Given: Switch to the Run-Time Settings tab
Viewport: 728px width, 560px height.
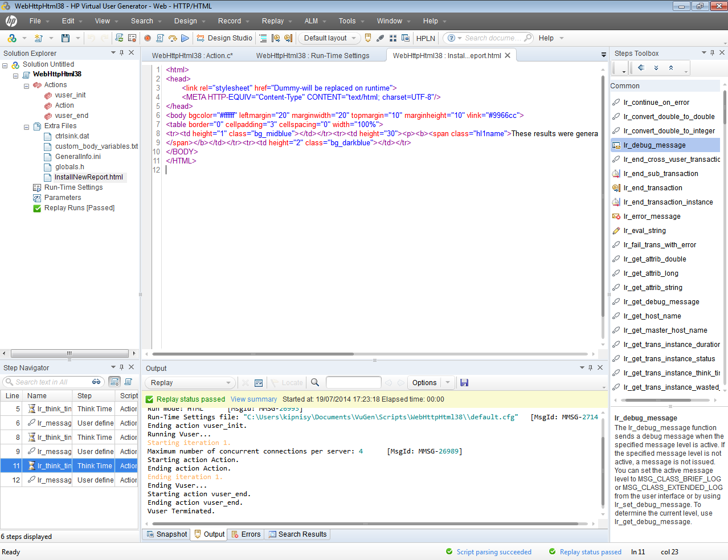Looking at the screenshot, I should 313,56.
